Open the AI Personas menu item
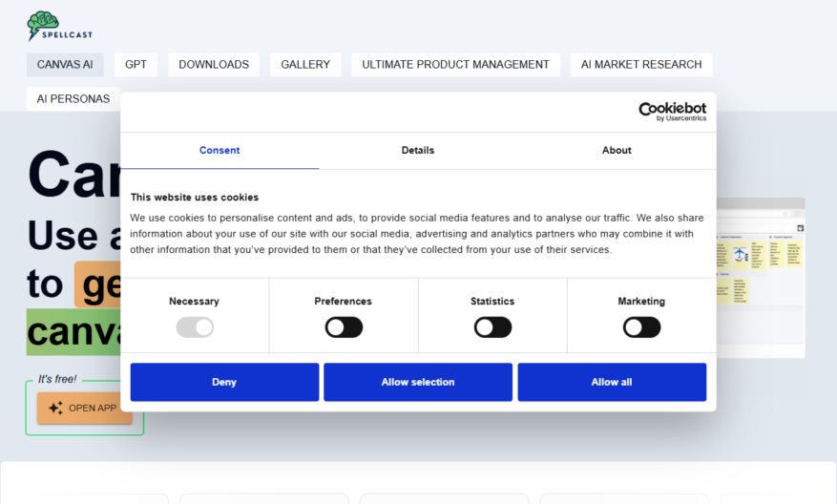The width and height of the screenshot is (837, 504). tap(73, 98)
